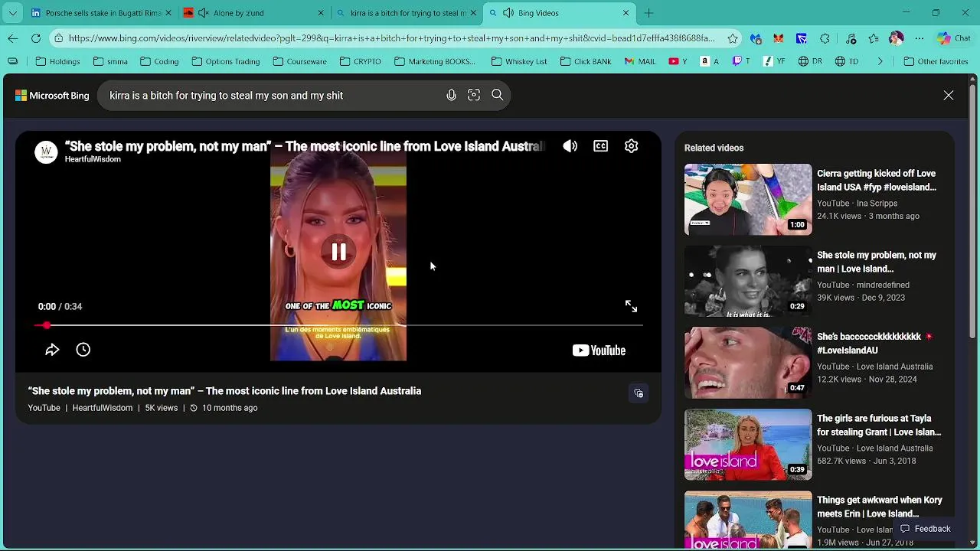Open a new browser tab
Screen dimensions: 980x551
coord(649,13)
